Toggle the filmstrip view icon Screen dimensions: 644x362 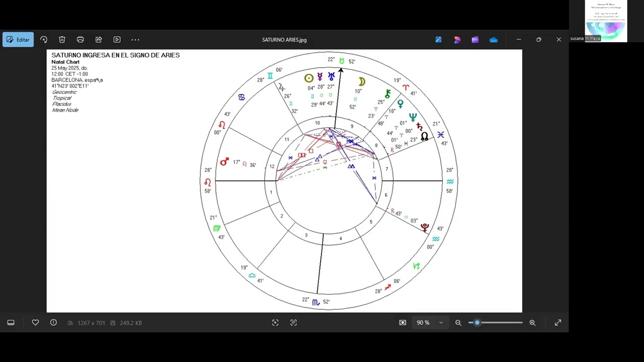click(x=11, y=323)
